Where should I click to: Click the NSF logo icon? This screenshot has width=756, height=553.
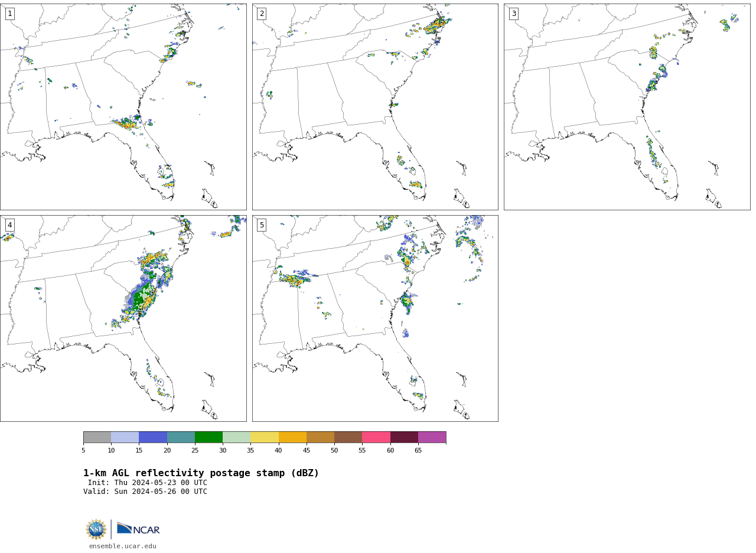tap(96, 529)
